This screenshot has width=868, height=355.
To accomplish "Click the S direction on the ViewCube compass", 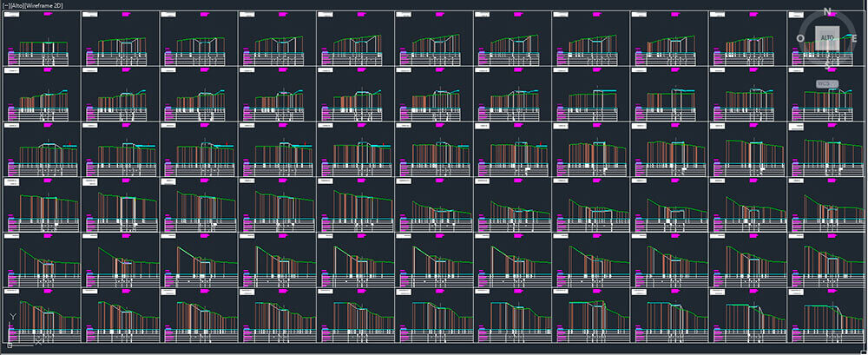I will (827, 64).
